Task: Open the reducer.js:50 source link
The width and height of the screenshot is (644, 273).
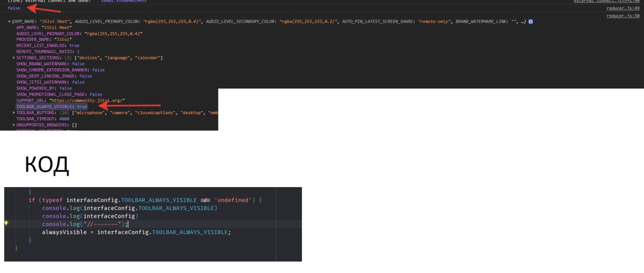Action: (x=623, y=16)
